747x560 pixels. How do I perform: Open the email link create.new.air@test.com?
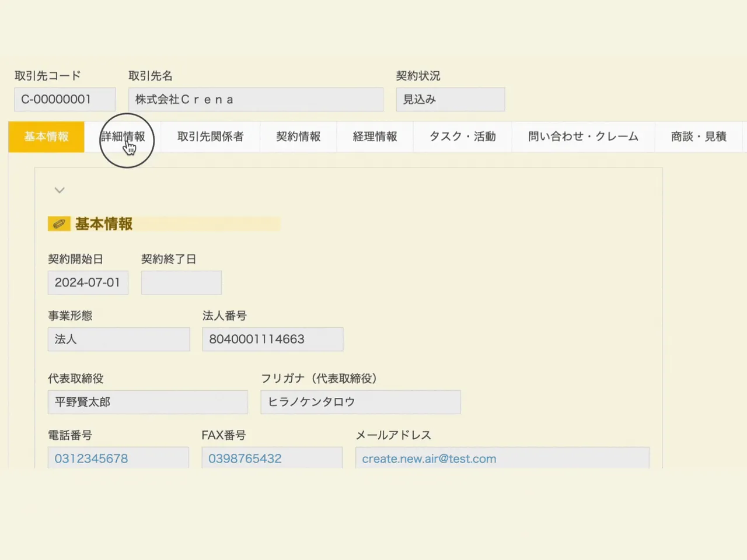429,459
